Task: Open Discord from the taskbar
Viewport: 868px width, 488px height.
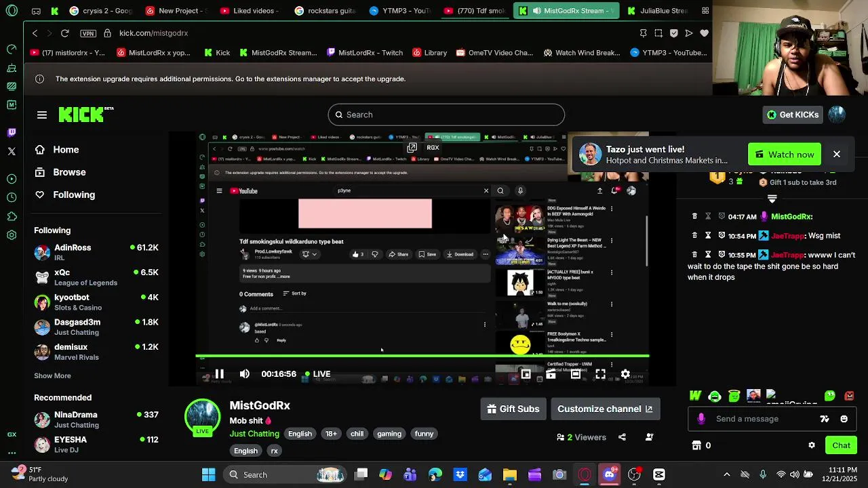Action: [x=609, y=474]
